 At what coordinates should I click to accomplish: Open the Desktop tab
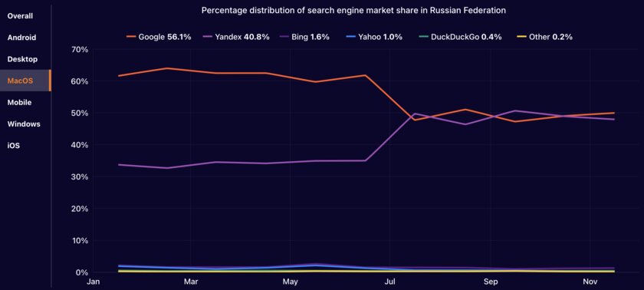[22, 59]
